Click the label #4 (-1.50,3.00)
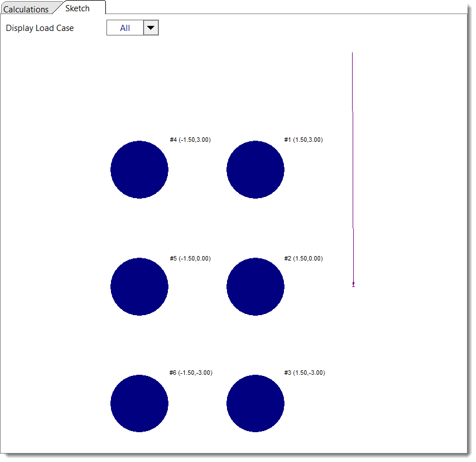 190,140
